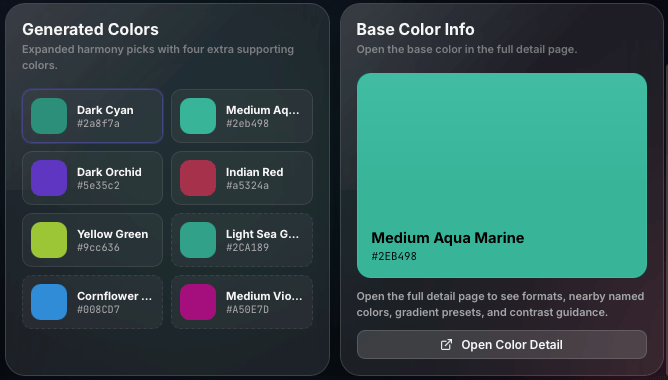Image resolution: width=668 pixels, height=380 pixels.
Task: Click the Cornflower ... name label
Action: (115, 296)
